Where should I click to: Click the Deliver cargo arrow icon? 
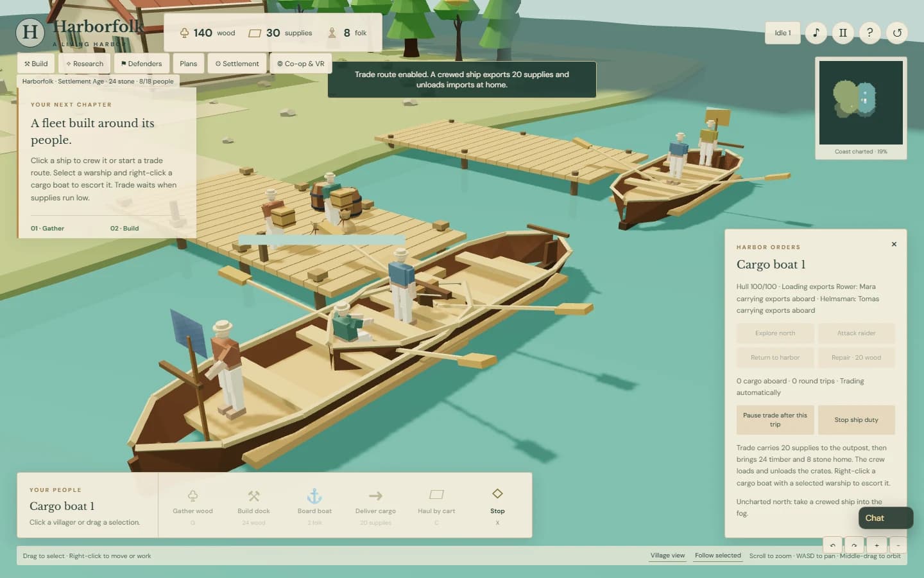pos(375,495)
